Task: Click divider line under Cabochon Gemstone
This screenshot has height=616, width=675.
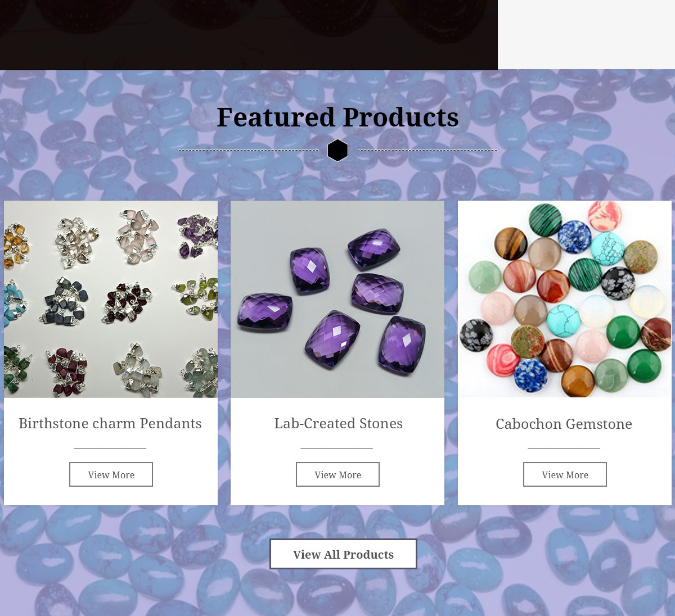Action: [564, 448]
